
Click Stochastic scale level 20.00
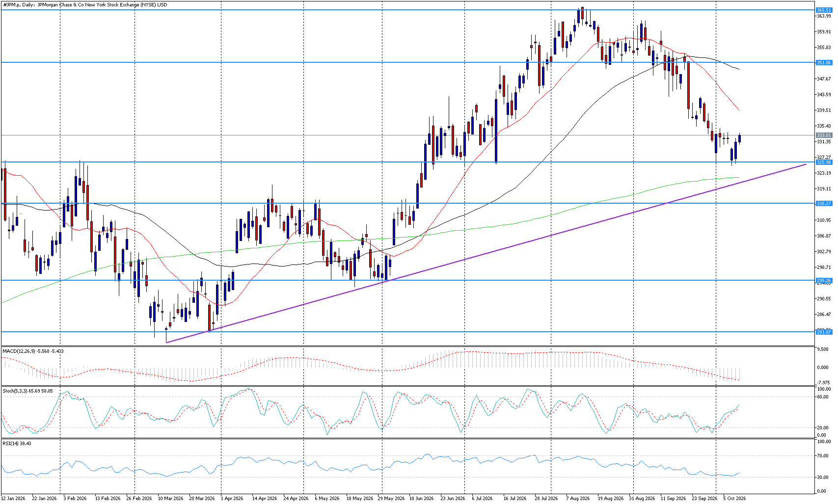(x=823, y=428)
